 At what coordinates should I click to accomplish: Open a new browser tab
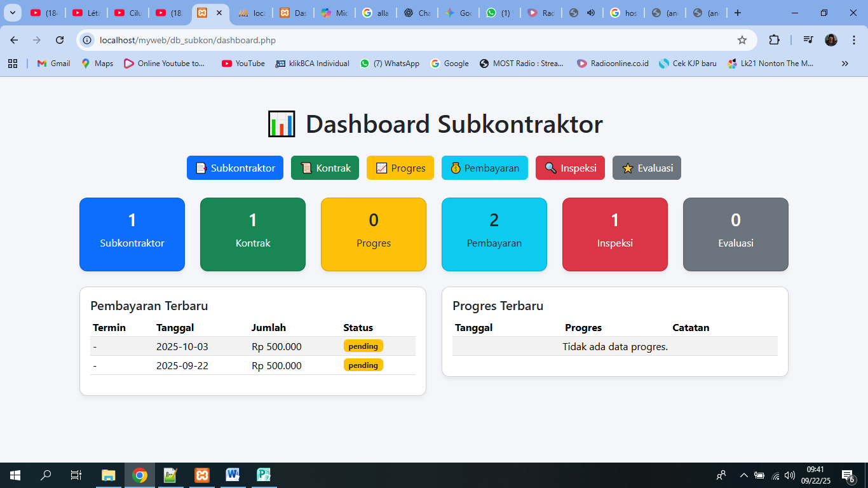[737, 13]
